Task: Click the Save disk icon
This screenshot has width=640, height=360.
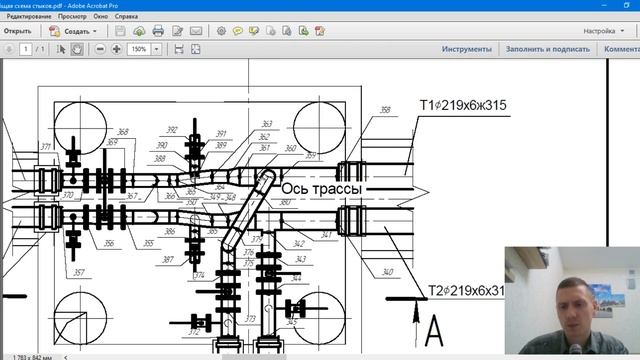Action: pyautogui.click(x=120, y=31)
